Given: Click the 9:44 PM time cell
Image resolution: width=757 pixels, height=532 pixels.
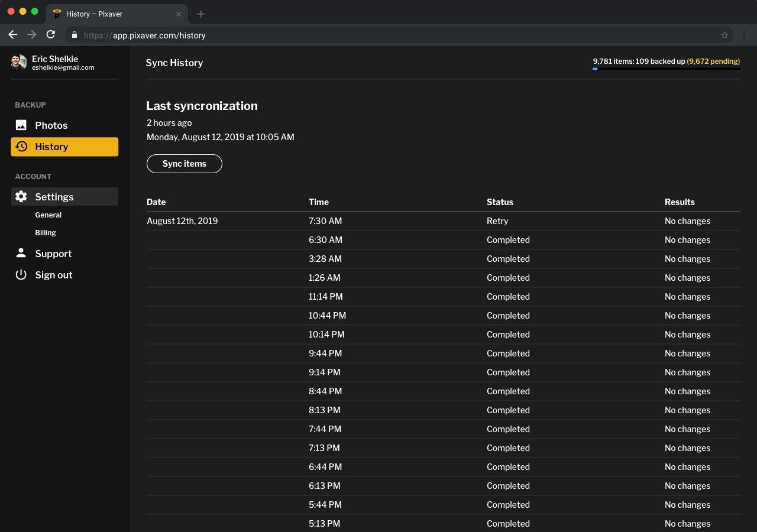Looking at the screenshot, I should (325, 353).
